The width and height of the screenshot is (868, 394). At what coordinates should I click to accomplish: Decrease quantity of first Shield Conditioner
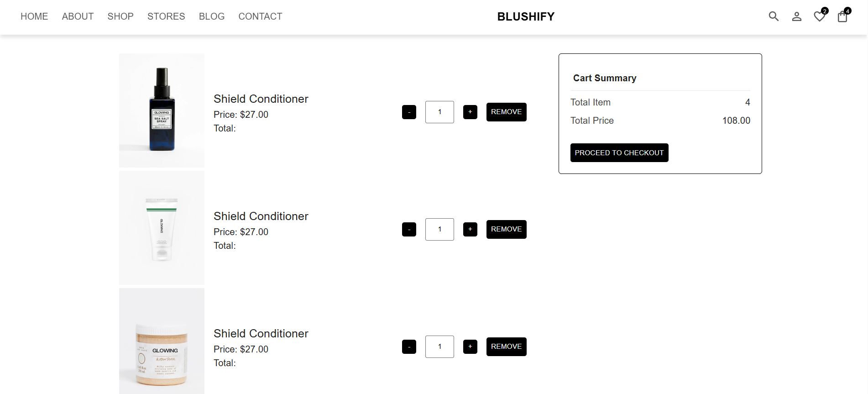click(x=409, y=112)
